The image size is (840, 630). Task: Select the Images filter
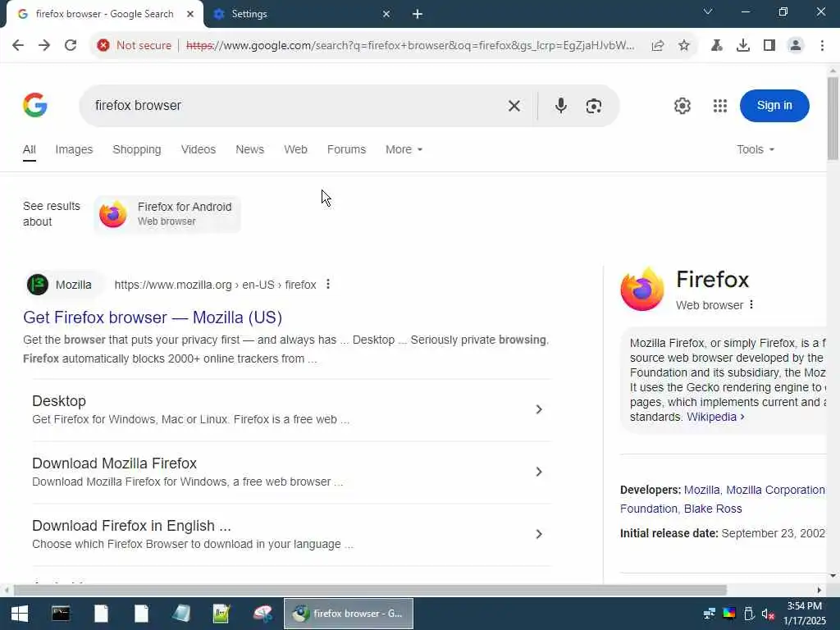point(74,149)
